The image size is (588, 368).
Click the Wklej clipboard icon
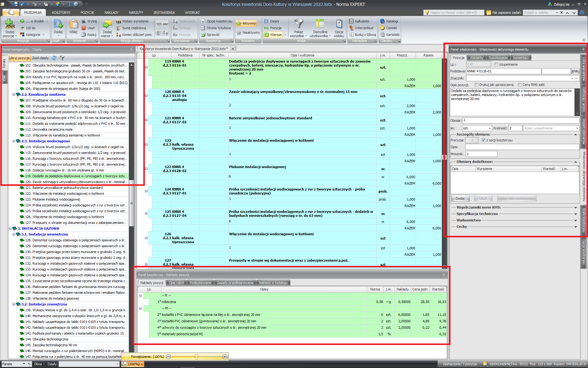point(73,24)
